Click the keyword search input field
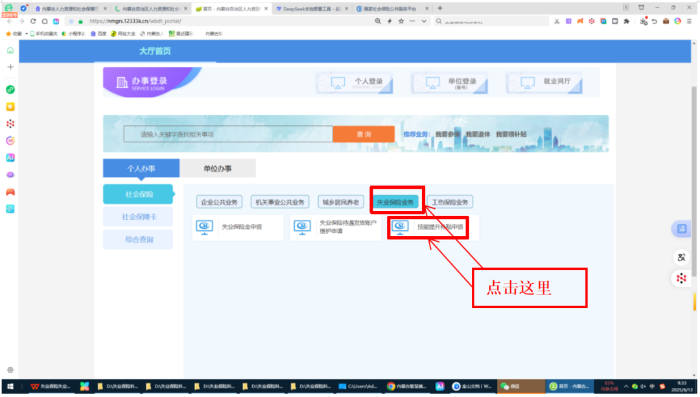 point(228,134)
